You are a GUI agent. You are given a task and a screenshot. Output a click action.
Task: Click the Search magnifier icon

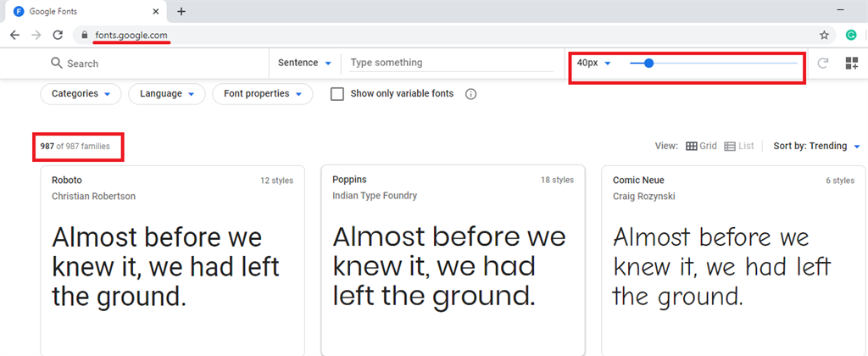coord(57,63)
